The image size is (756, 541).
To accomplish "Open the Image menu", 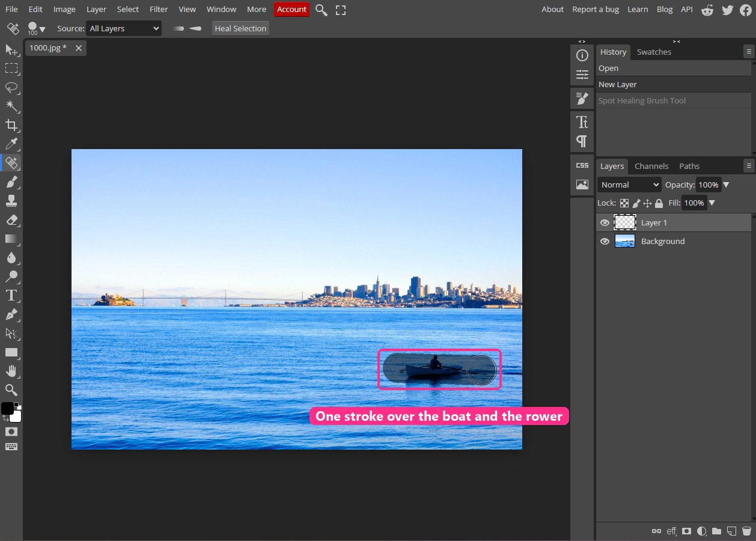I will [64, 10].
